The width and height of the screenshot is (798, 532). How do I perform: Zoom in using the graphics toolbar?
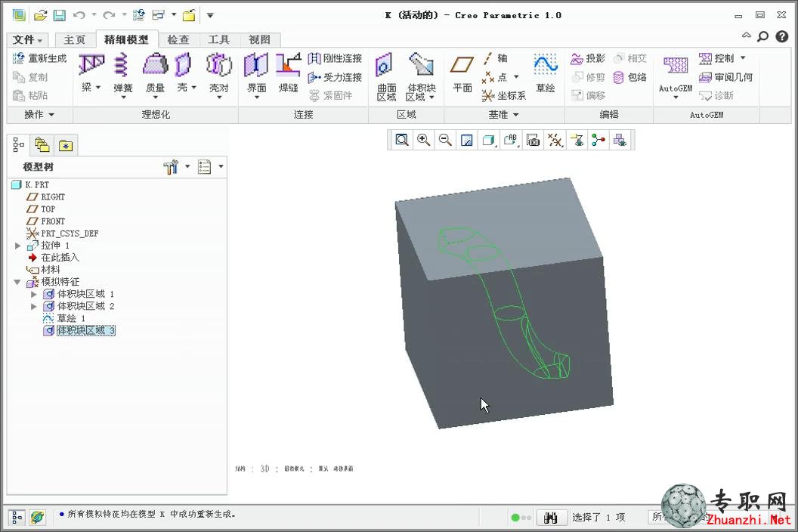click(423, 140)
